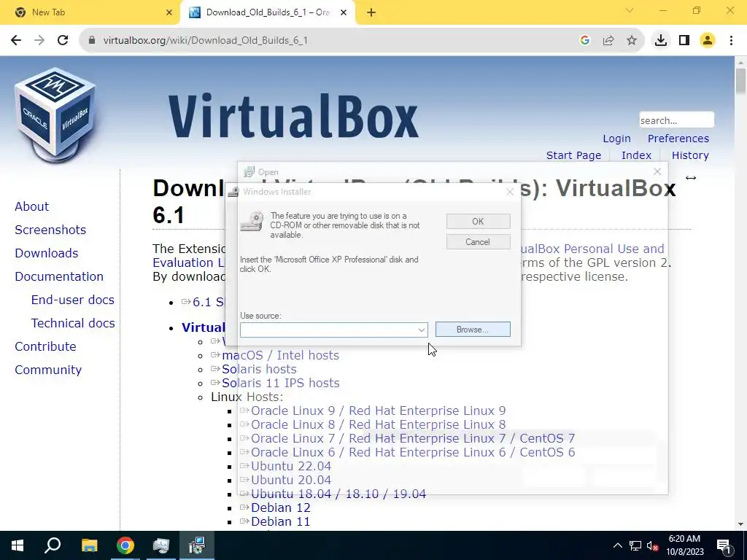Open the Share this page icon
The height and width of the screenshot is (560, 747).
tap(608, 41)
